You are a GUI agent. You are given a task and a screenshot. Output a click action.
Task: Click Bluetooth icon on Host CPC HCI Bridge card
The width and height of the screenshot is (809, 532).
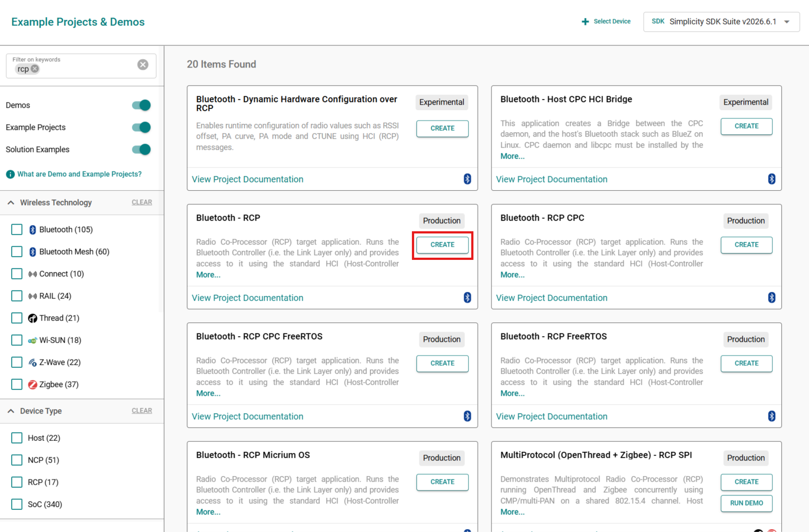click(771, 179)
